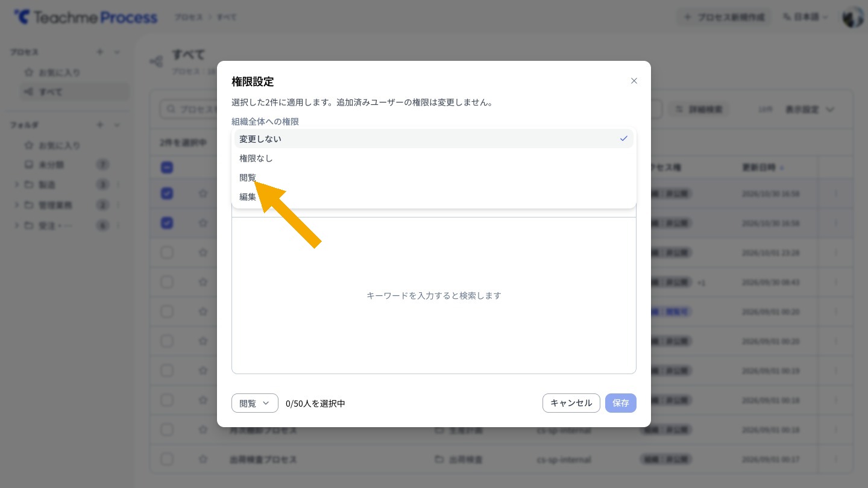Star the row dated 2026/10/01 23:28
868x488 pixels.
[203, 252]
